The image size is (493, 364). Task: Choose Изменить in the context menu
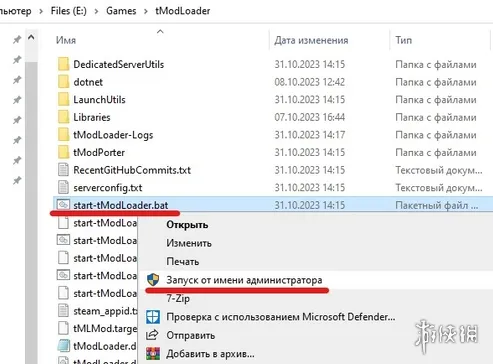click(189, 243)
